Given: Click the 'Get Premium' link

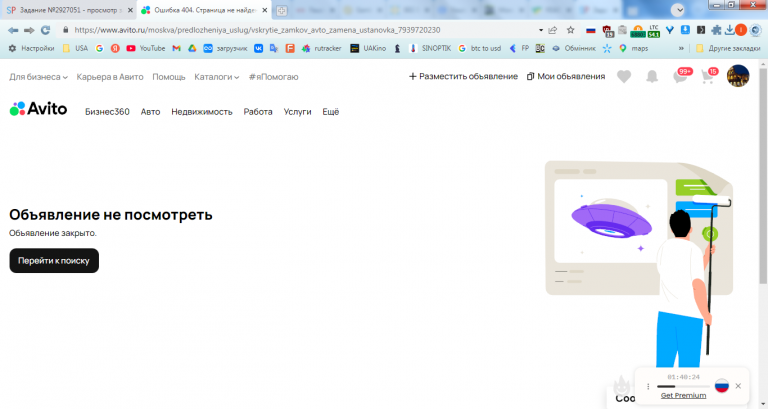Looking at the screenshot, I should click(x=683, y=395).
